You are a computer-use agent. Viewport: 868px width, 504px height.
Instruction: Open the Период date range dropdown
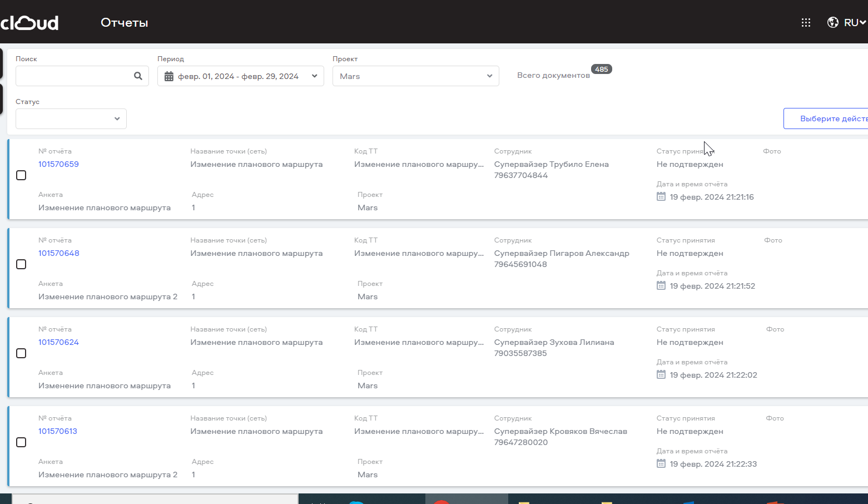(241, 76)
